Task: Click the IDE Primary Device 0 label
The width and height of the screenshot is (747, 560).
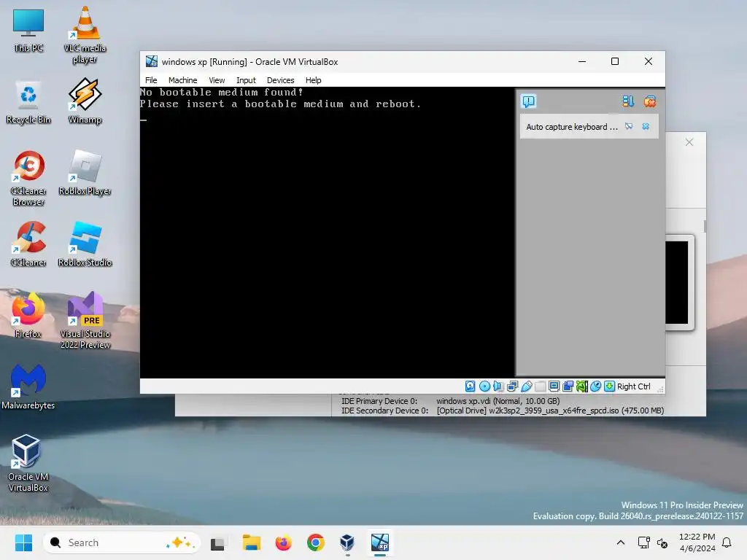Action: (379, 401)
